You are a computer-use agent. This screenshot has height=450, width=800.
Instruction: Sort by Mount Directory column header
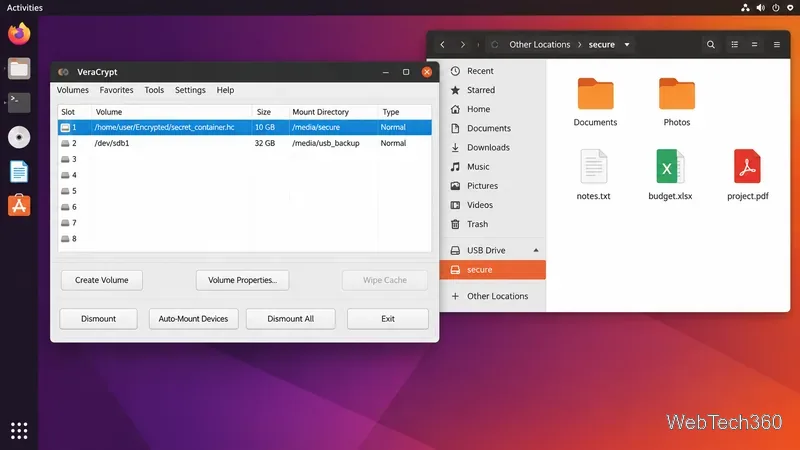pyautogui.click(x=333, y=112)
